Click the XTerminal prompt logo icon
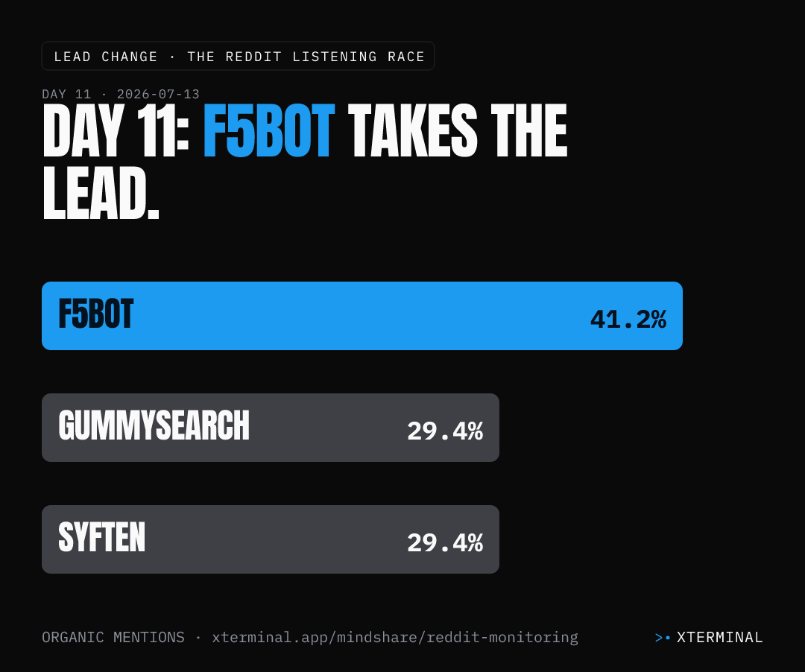Screen dimensions: 805x672 [x=663, y=638]
